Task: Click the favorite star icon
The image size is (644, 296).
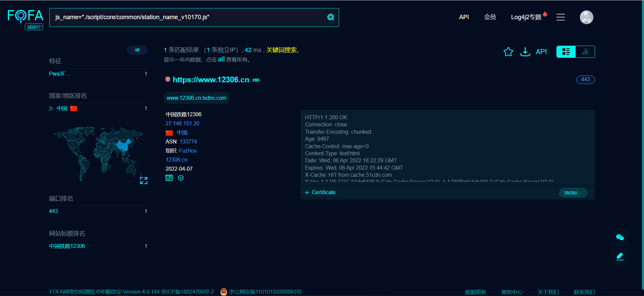Action: (508, 52)
